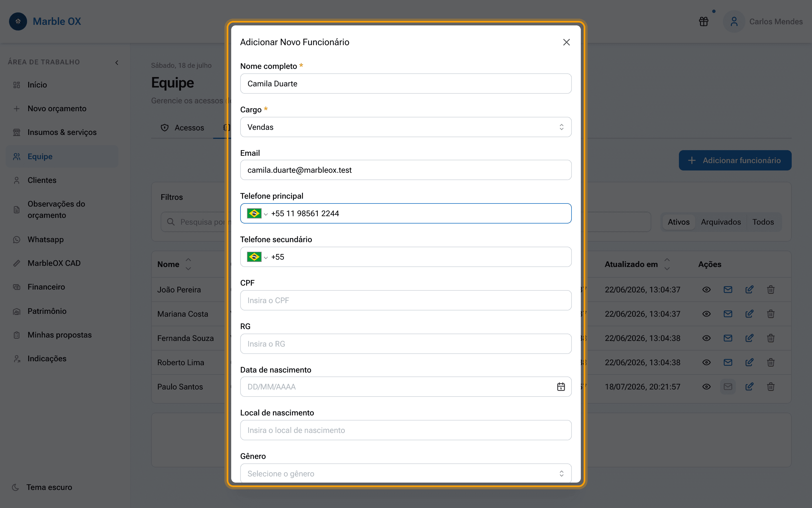Screen dimensions: 812x508
Task: Click the Pesquisa search field in Filtros
Action: 406,222
